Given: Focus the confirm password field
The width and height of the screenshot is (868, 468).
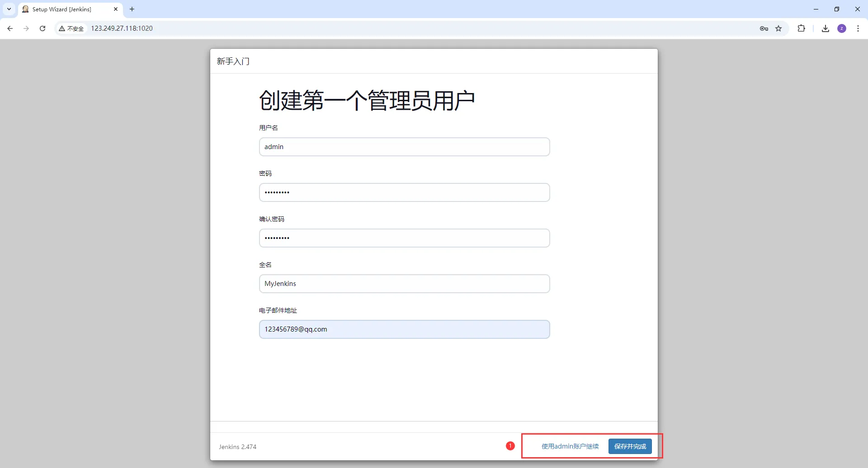Looking at the screenshot, I should tap(405, 238).
